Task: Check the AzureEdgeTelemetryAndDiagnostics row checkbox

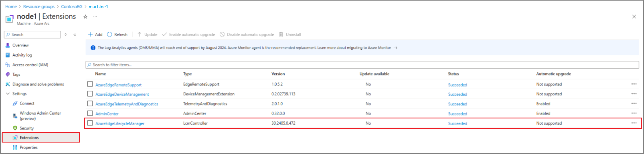Action: point(90,104)
